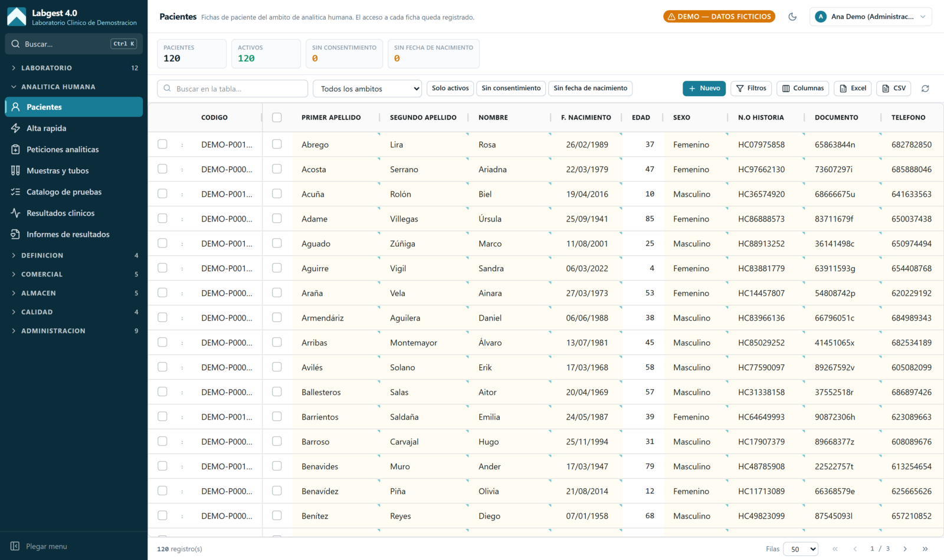Collapse the Analitica Humana section
Screen dimensions: 944x560
tap(74, 87)
